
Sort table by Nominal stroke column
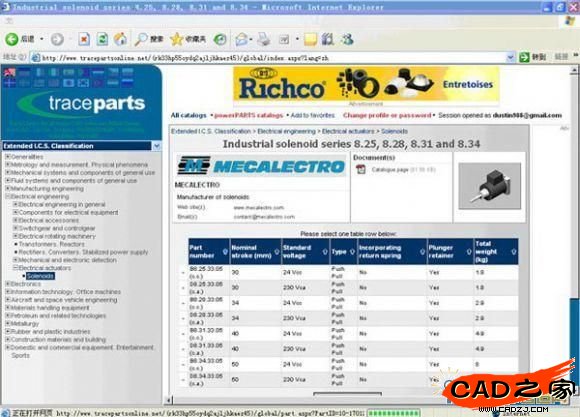(x=277, y=252)
